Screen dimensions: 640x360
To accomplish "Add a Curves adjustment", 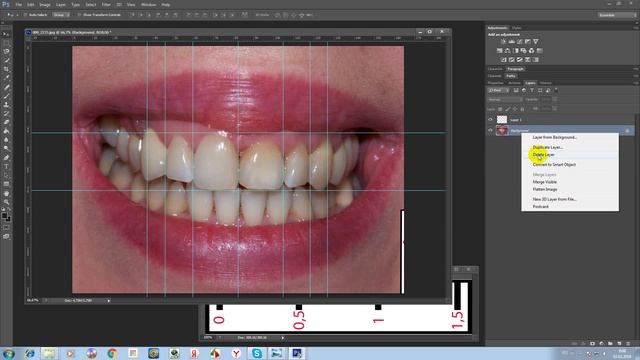I will 520,41.
